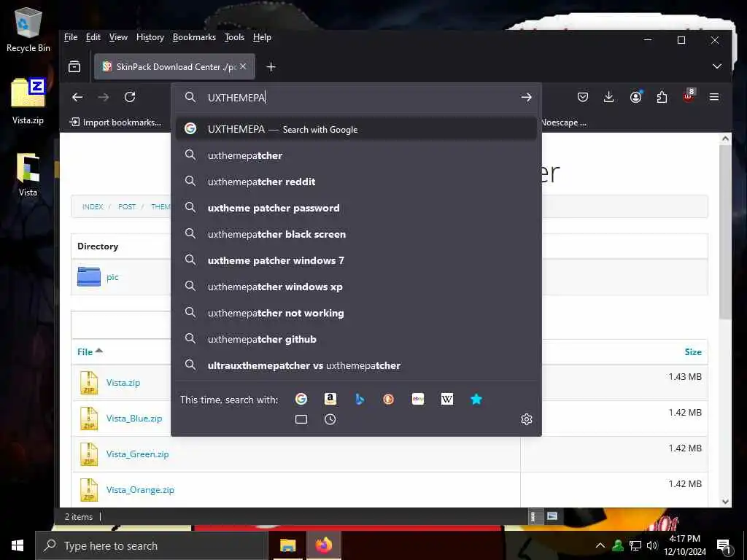Image resolution: width=747 pixels, height=560 pixels.
Task: Choose 'ultrauxthemepatcher vs uxthemepatcher' suggestion
Action: click(356, 365)
